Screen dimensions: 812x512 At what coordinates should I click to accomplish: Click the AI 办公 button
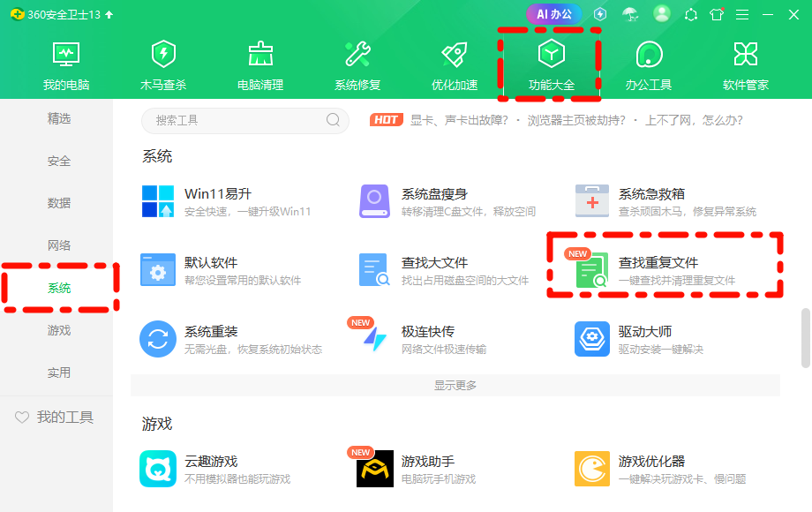(553, 14)
